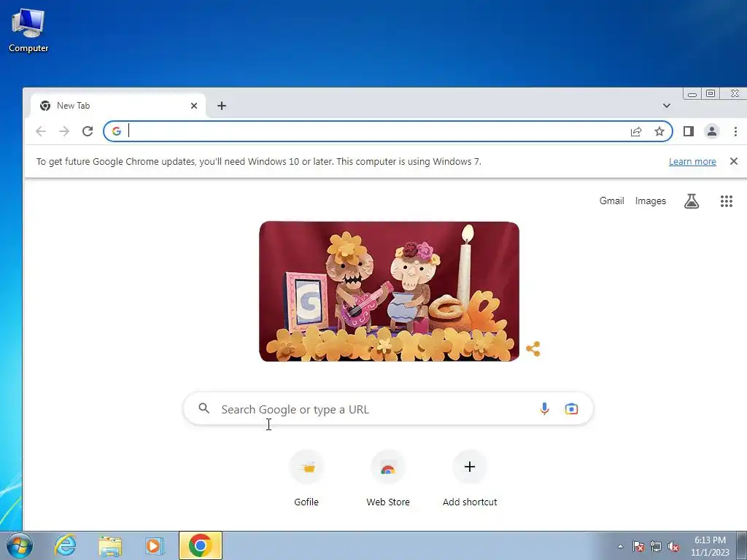Bookmark this tab with the star
This screenshot has width=747, height=560.
pyautogui.click(x=659, y=131)
